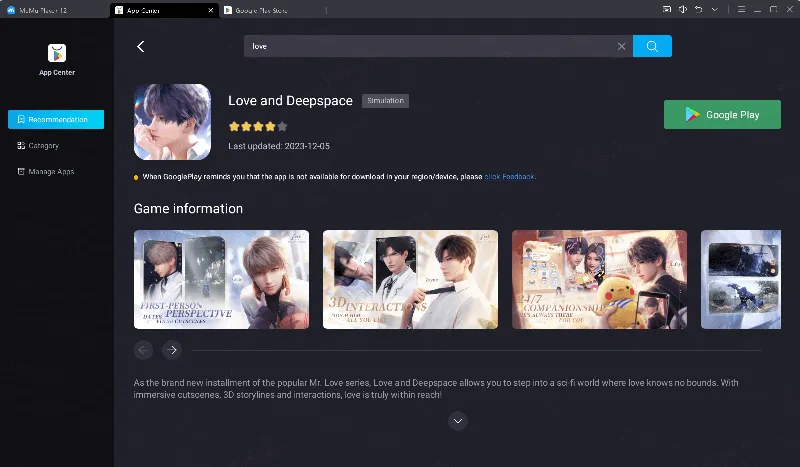Click the blue search magnifier button

652,46
